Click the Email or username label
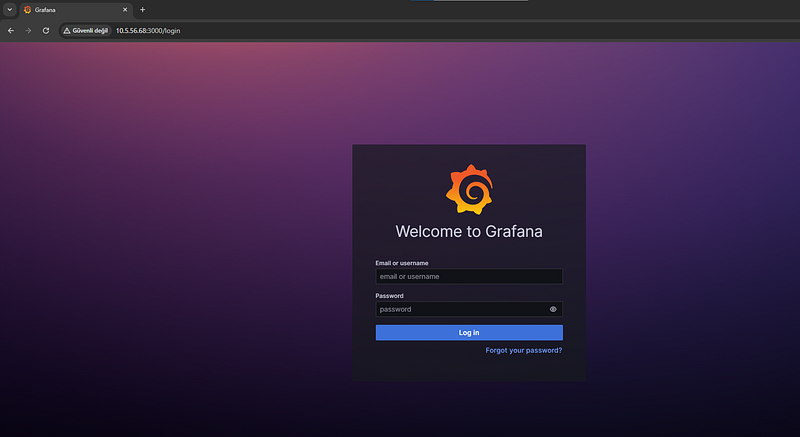The height and width of the screenshot is (437, 800). click(402, 263)
